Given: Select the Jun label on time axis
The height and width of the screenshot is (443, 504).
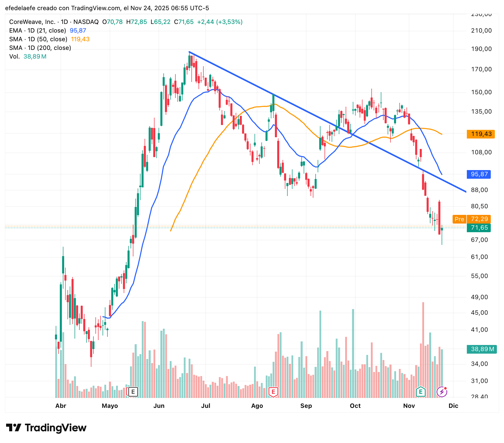Looking at the screenshot, I should 159,406.
